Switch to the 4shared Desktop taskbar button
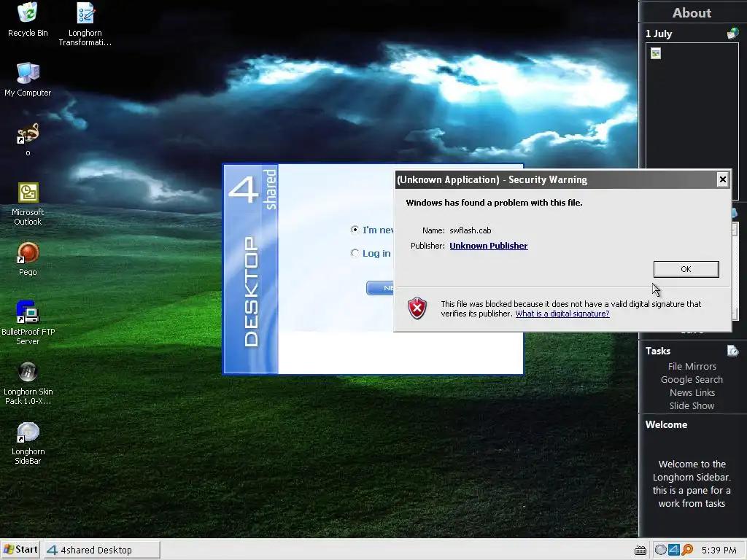747x560 pixels. click(x=102, y=550)
